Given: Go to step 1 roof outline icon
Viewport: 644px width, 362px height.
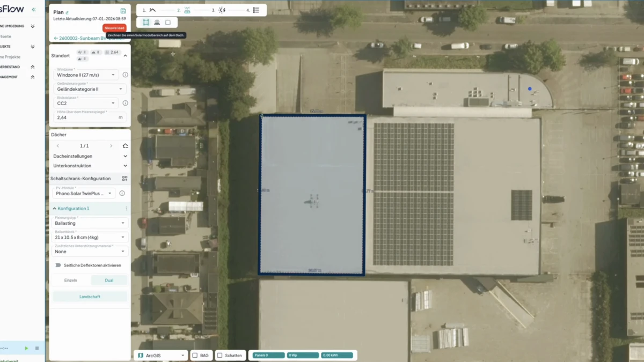Looking at the screenshot, I should (x=152, y=10).
